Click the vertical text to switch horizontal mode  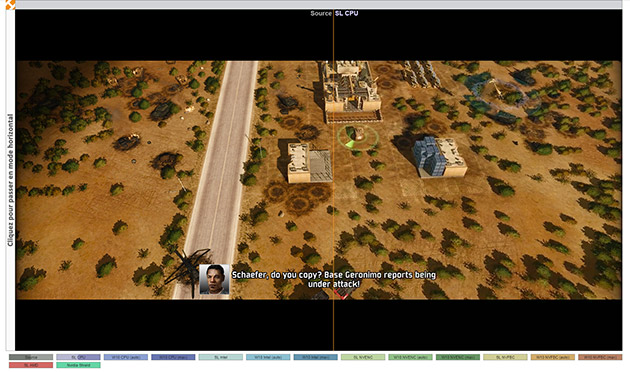pos(10,180)
